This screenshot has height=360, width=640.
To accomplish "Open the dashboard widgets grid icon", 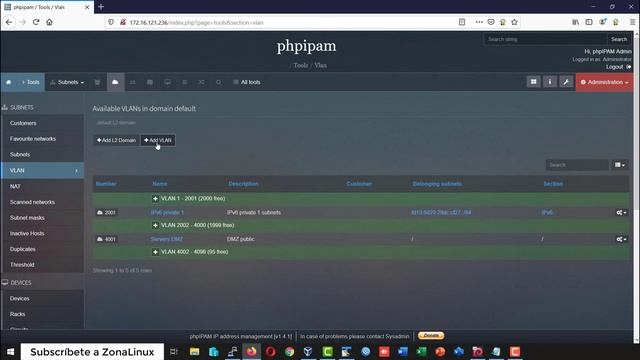I will (x=533, y=82).
